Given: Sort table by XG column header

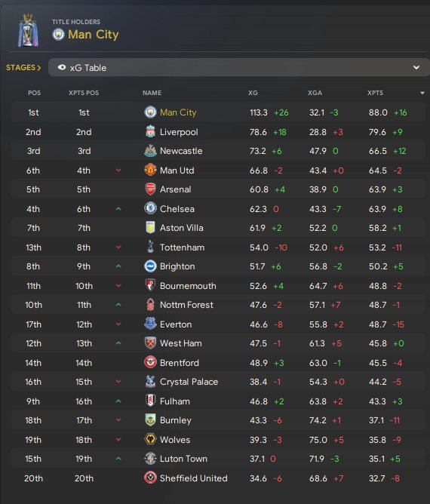Looking at the screenshot, I should tap(253, 93).
